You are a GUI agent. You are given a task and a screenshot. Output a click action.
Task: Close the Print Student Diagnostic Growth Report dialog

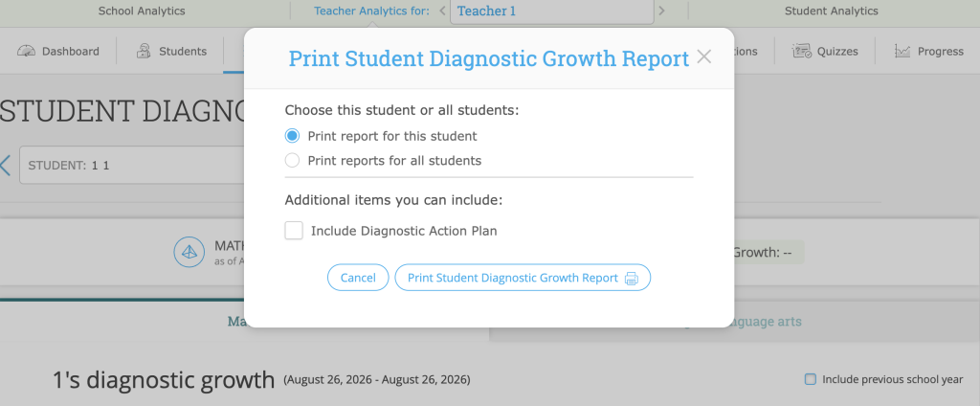tap(703, 57)
